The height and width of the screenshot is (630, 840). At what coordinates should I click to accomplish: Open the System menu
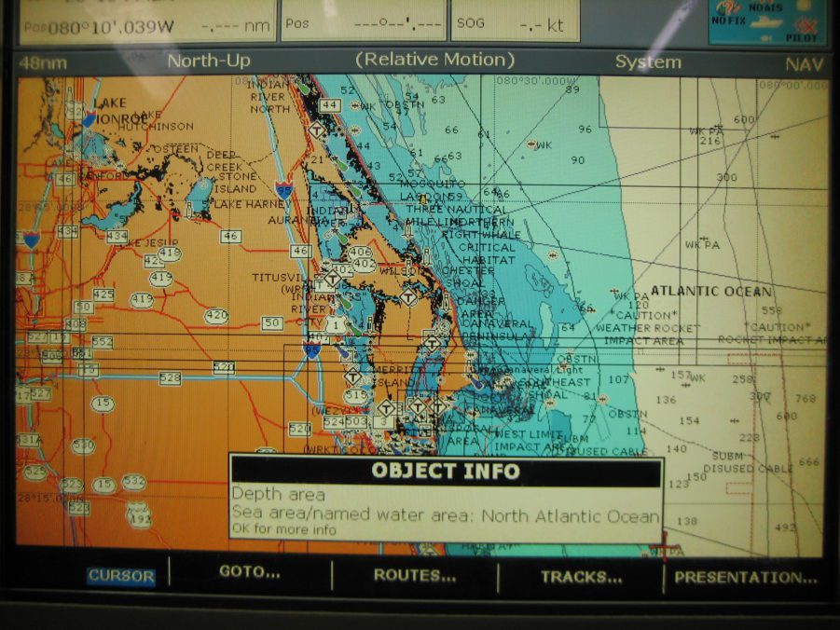pyautogui.click(x=646, y=62)
